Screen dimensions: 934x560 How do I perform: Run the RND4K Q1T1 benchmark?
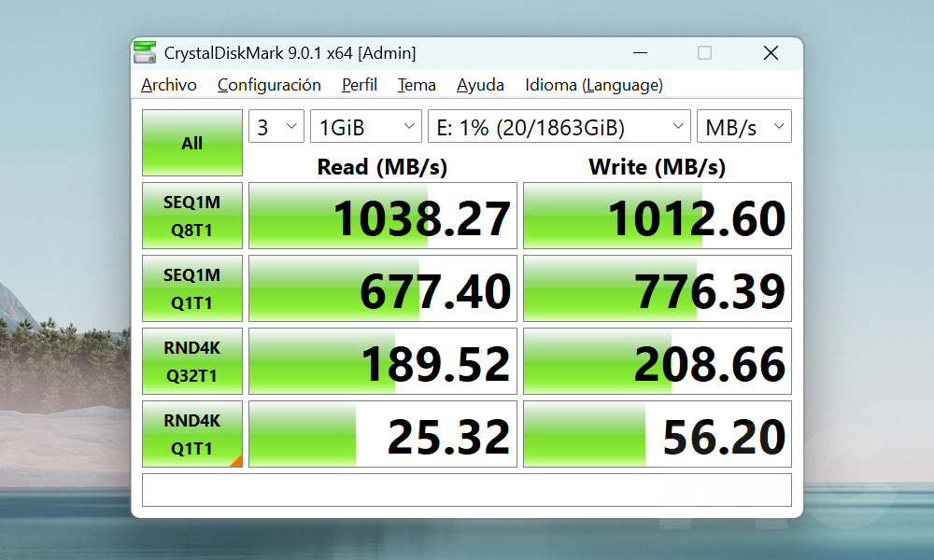(192, 434)
